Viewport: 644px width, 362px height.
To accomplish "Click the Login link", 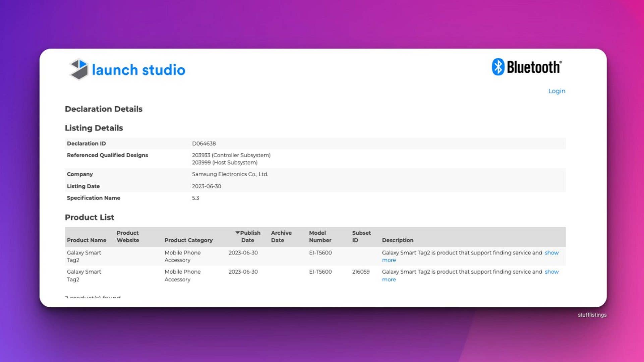I will click(557, 91).
